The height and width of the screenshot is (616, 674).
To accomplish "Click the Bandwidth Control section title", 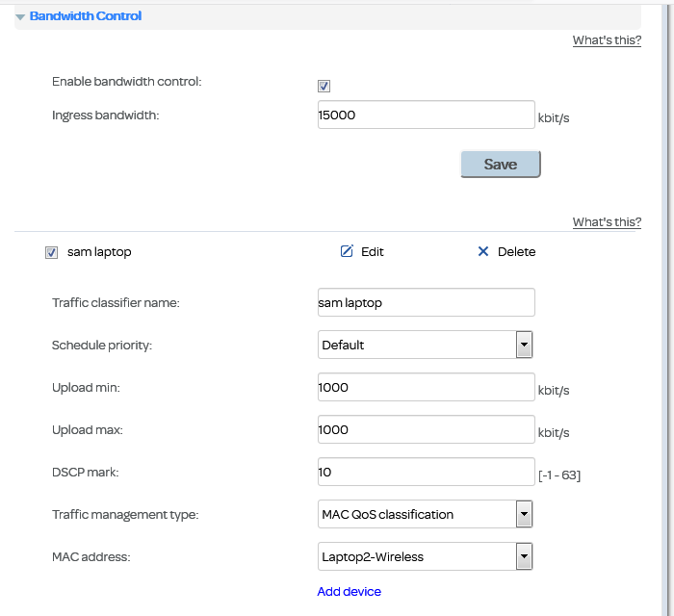I will point(86,16).
